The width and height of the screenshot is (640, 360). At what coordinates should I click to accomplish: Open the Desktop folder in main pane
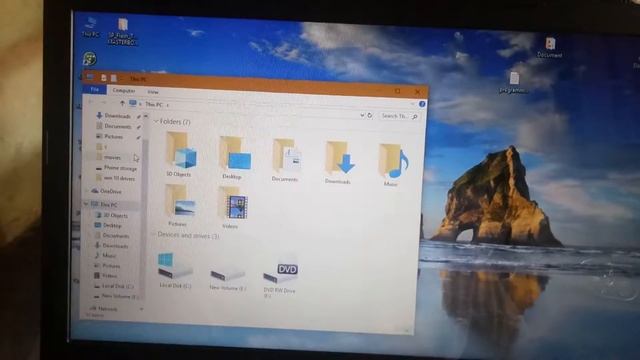[234, 157]
